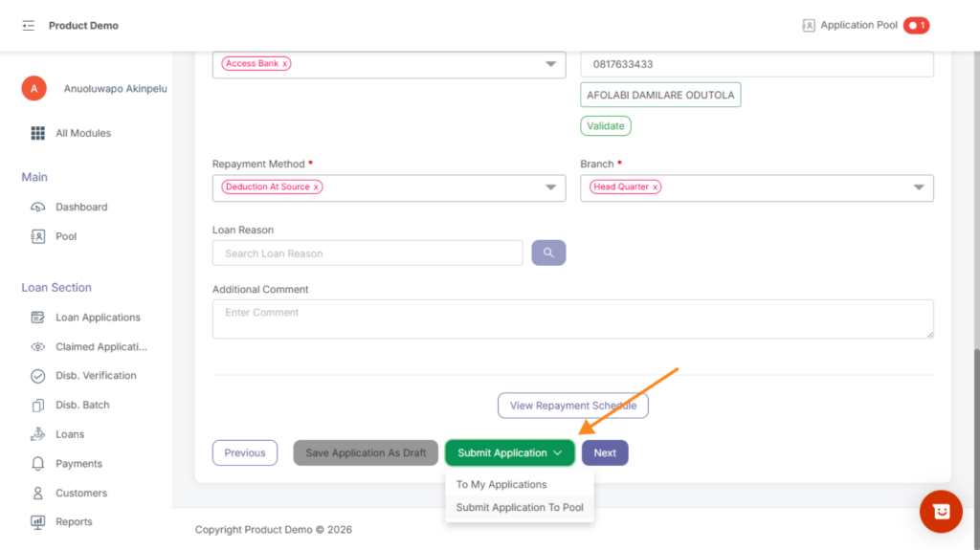The width and height of the screenshot is (980, 550).
Task: Open Disb. Verification checkmark icon
Action: [x=38, y=376]
